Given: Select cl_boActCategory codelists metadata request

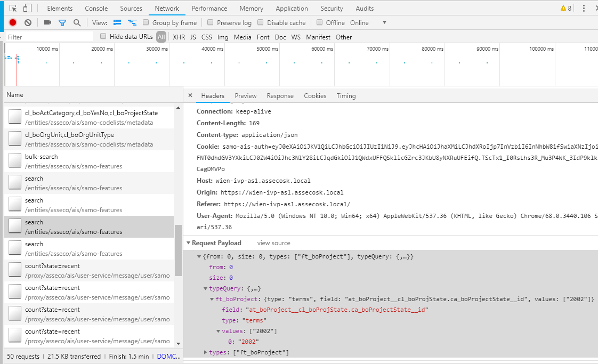Looking at the screenshot, I should click(x=89, y=118).
